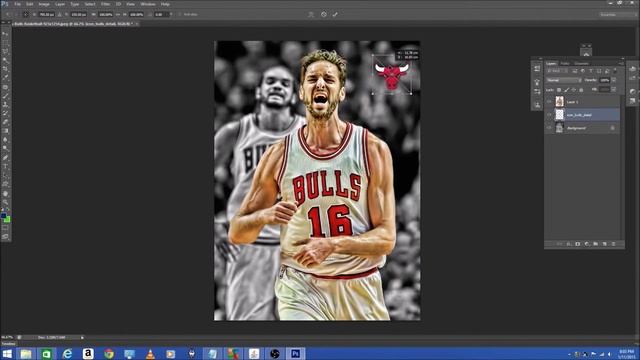Toggle maintain aspect ratio link icon
Viewport: 640px width, 360px height.
click(118, 14)
